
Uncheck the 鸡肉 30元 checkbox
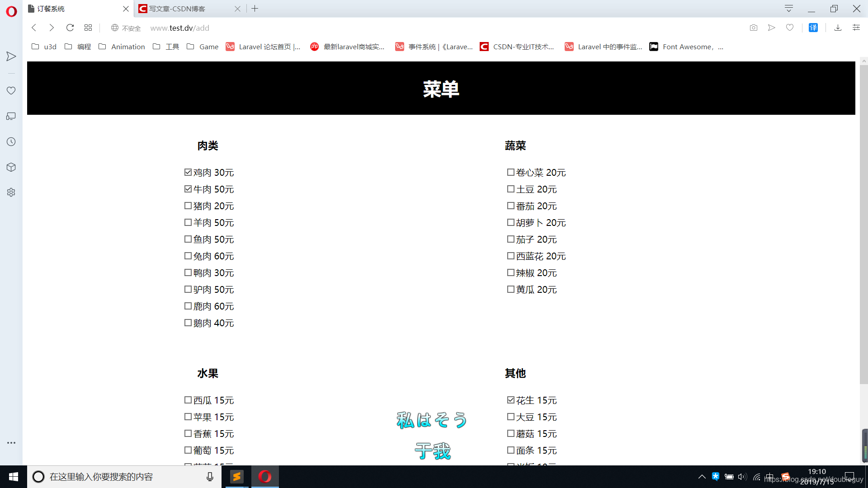[188, 172]
